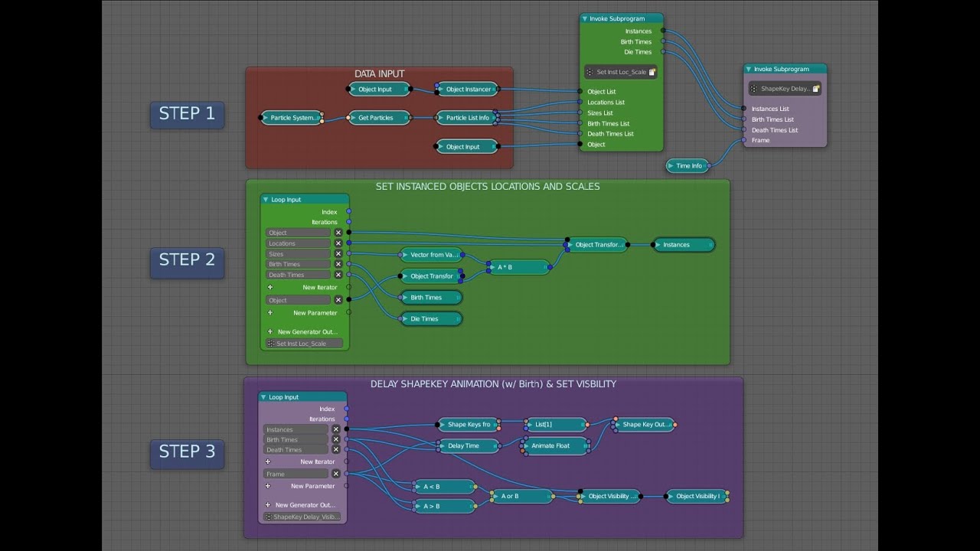Screen dimensions: 980x551
Task: Expand the Get Particles node arrow
Action: (x=354, y=118)
